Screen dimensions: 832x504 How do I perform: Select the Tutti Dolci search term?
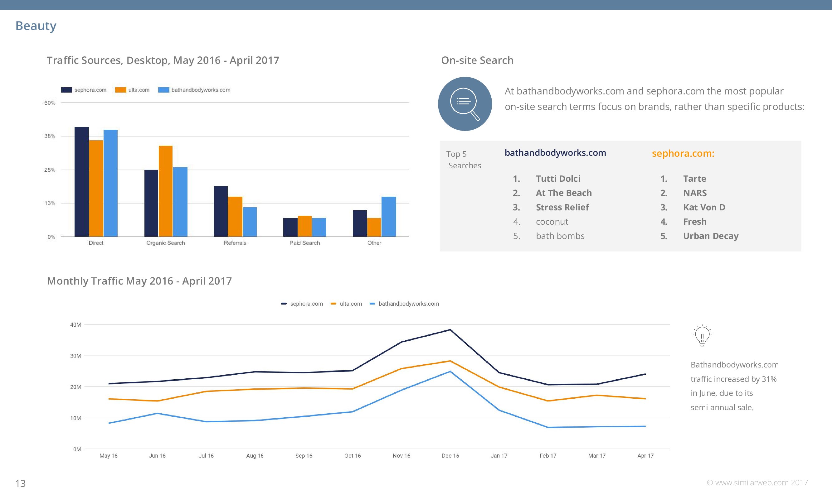tap(558, 179)
